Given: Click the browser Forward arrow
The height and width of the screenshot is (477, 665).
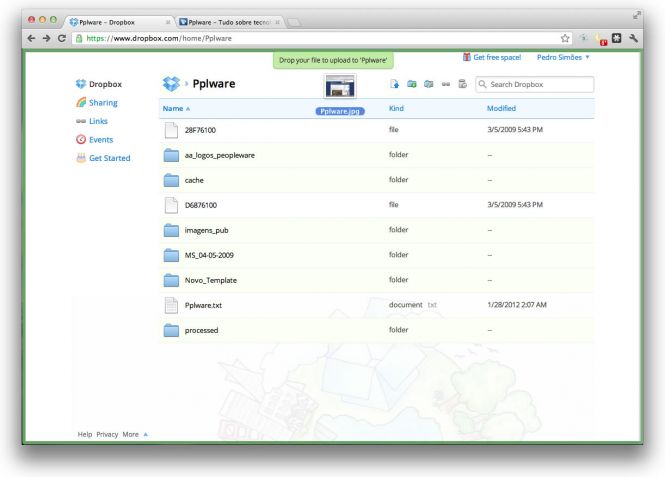Looking at the screenshot, I should [47, 38].
